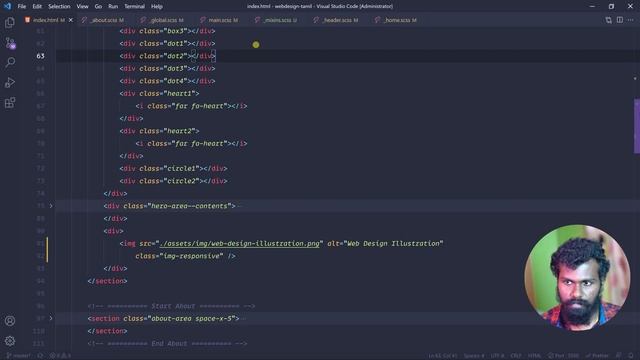Click the UTF-8 encoding selector
The width and height of the screenshot is (640, 360).
(x=497, y=356)
